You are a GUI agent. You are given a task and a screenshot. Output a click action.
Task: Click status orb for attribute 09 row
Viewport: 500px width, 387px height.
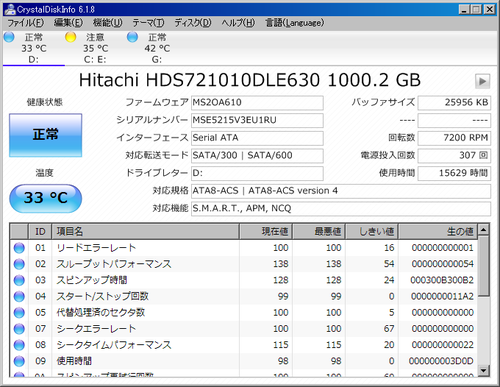click(19, 361)
